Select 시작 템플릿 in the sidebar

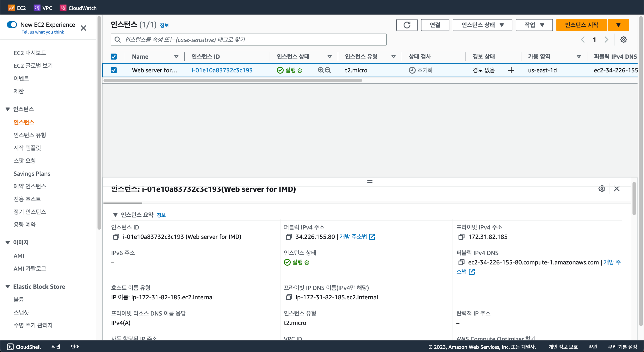[27, 148]
